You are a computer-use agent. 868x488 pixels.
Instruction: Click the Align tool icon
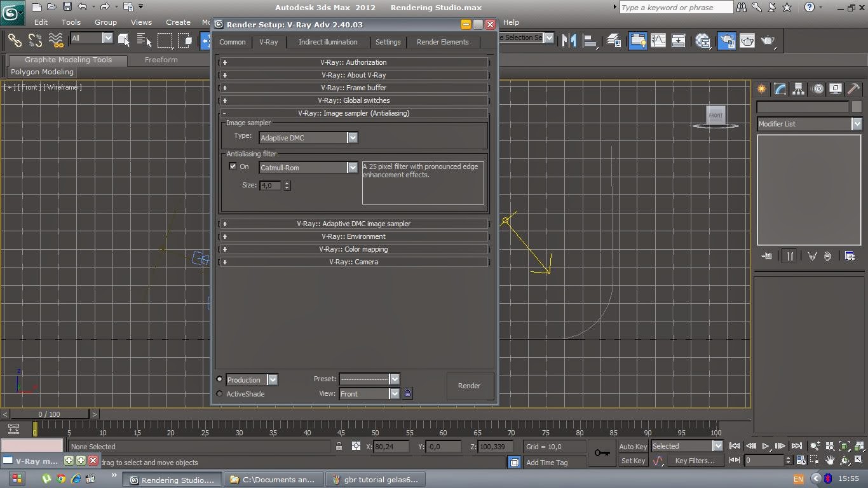(x=590, y=41)
